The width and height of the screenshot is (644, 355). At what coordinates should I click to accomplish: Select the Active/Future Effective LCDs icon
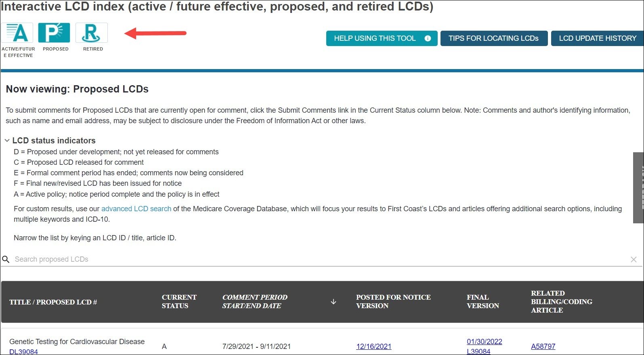[x=18, y=33]
